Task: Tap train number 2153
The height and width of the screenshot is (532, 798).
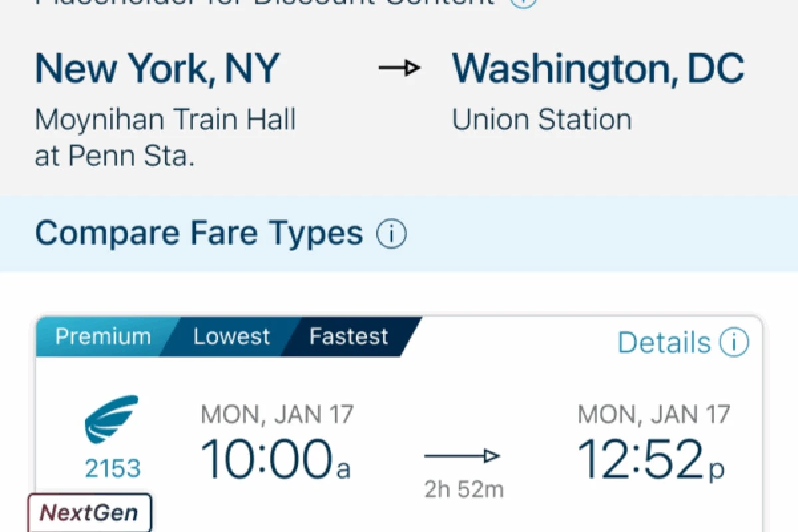Action: tap(112, 469)
